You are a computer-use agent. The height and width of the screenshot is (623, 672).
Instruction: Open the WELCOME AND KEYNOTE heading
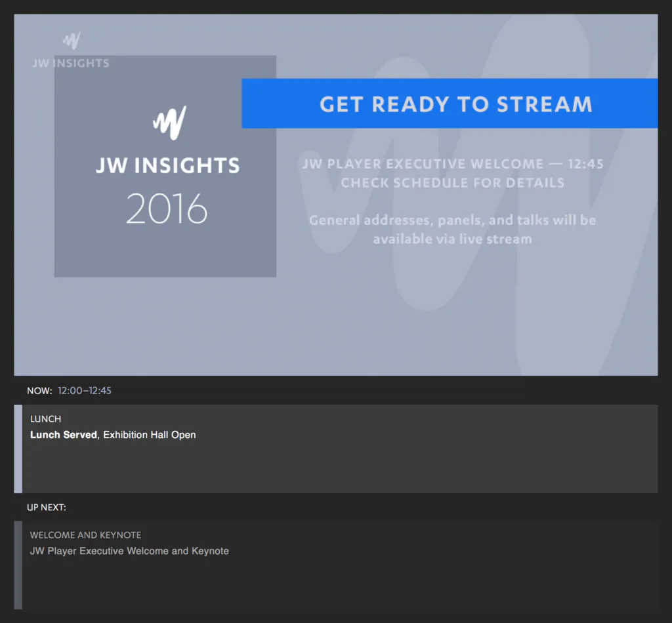pos(85,535)
